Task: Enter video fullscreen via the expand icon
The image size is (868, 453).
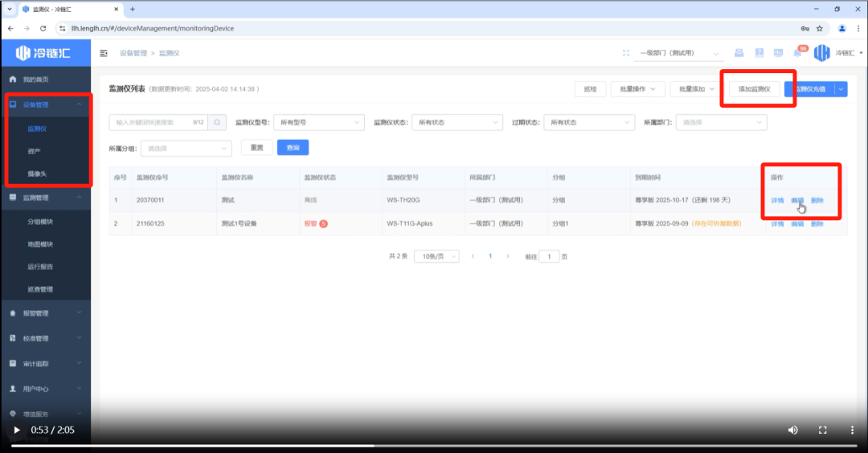Action: tap(823, 430)
